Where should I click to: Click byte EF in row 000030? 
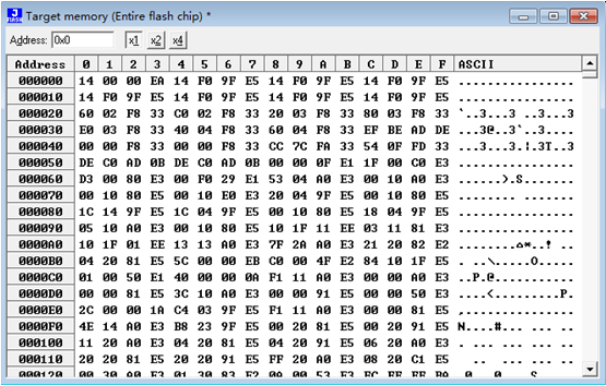tap(371, 130)
